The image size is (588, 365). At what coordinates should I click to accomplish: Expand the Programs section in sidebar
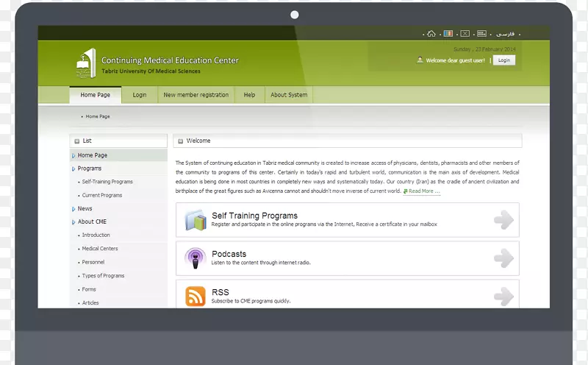pyautogui.click(x=90, y=169)
